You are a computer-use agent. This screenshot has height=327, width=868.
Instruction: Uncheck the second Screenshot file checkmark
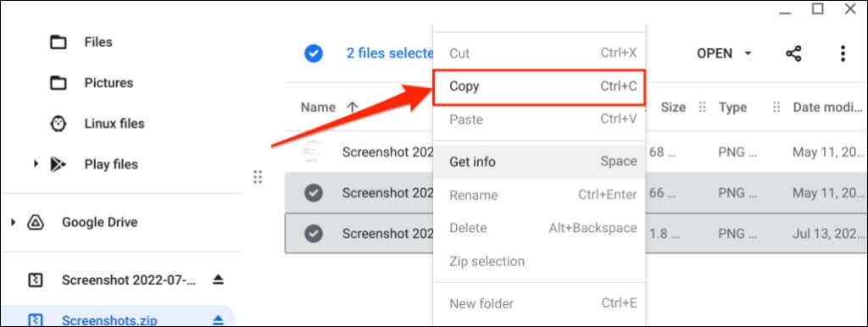(314, 193)
